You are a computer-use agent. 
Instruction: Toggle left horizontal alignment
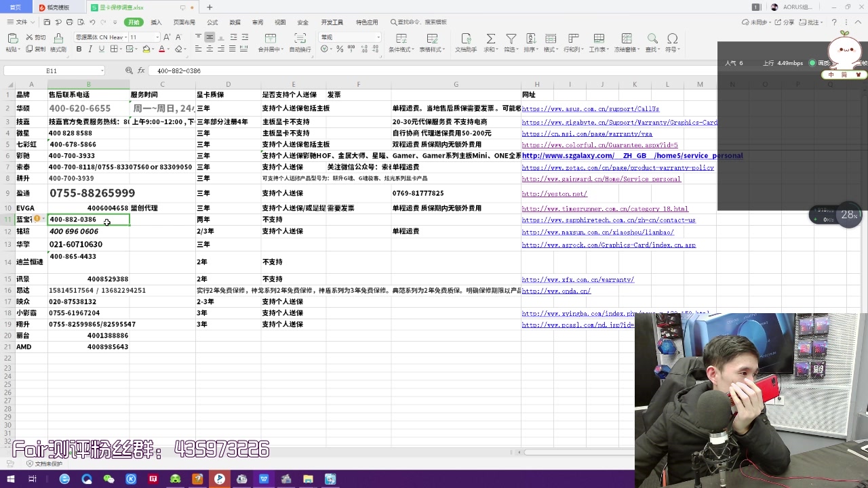tap(199, 49)
